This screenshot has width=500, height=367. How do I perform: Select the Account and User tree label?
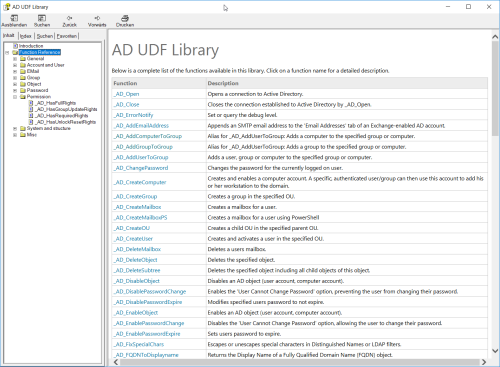(x=46, y=65)
